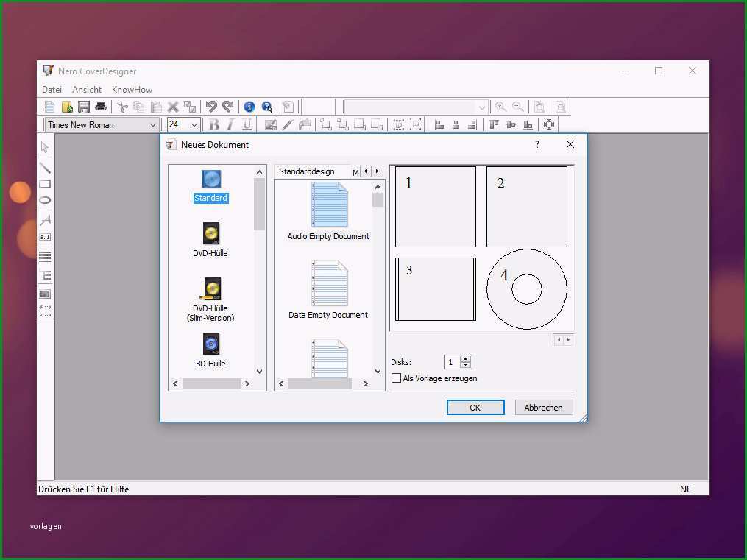Click the scissors cut icon

click(x=122, y=107)
